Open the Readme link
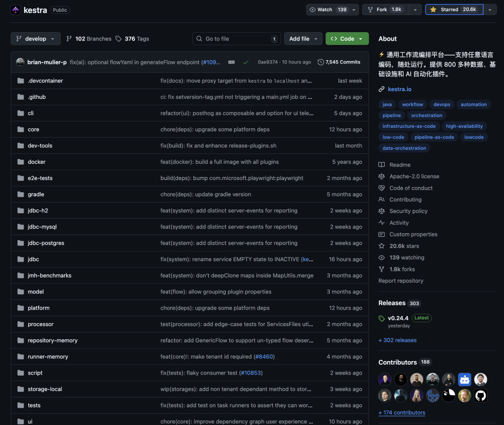The image size is (504, 425). (x=400, y=165)
